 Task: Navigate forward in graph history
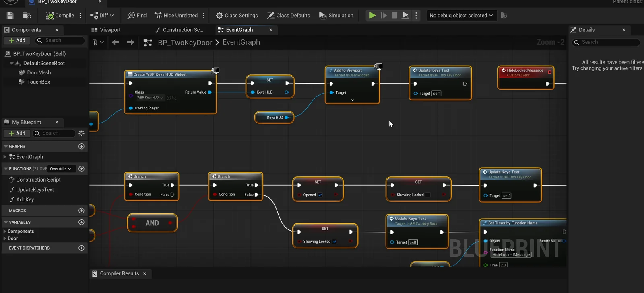click(x=130, y=42)
